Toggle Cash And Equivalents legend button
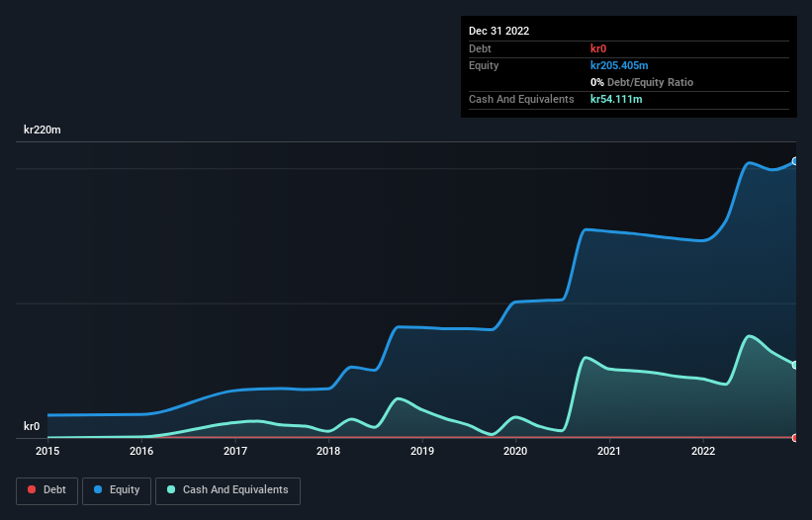The image size is (812, 520). click(227, 490)
